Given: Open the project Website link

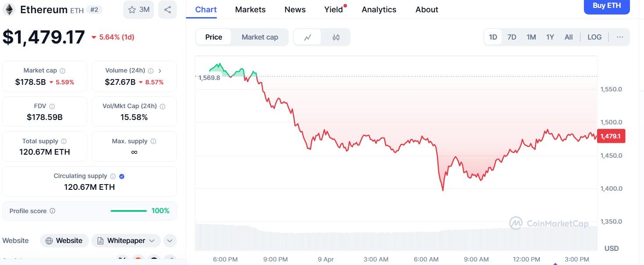Looking at the screenshot, I should 64,240.
